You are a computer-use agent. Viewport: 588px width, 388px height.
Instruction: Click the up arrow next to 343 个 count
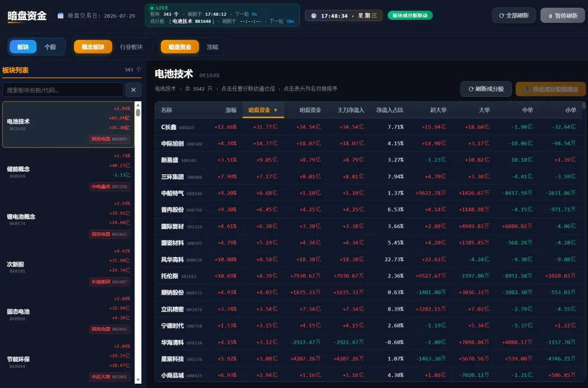pos(138,69)
